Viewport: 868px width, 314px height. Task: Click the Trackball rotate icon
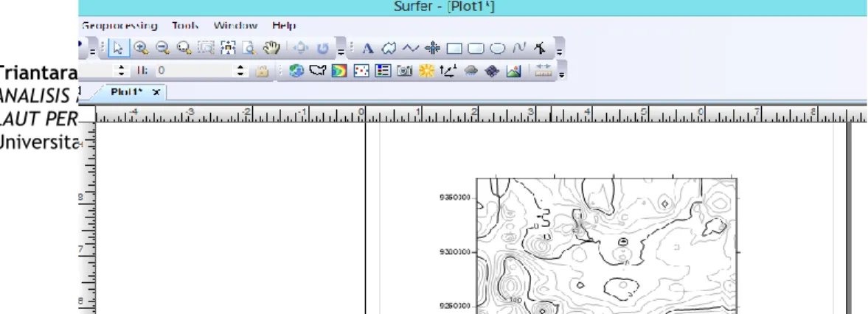[301, 48]
